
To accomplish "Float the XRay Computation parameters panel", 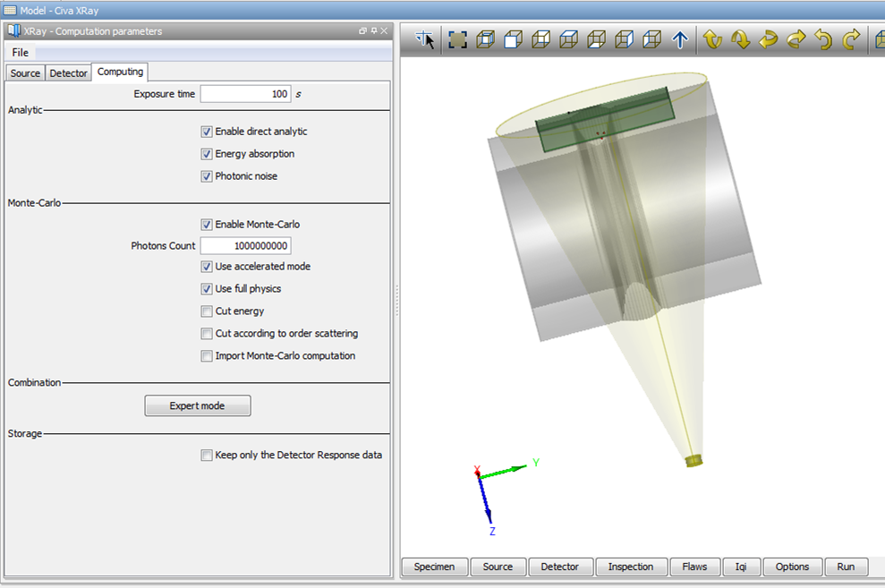I will click(x=363, y=31).
